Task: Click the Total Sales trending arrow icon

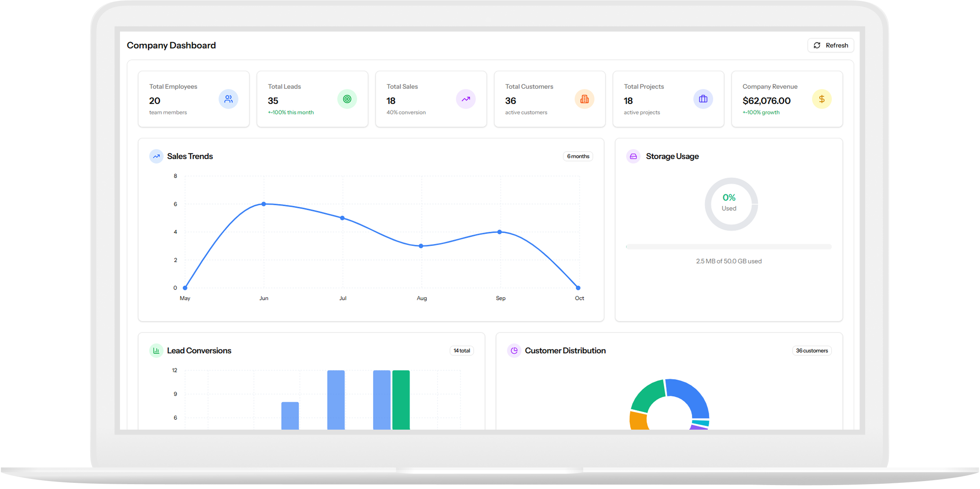Action: 466,99
